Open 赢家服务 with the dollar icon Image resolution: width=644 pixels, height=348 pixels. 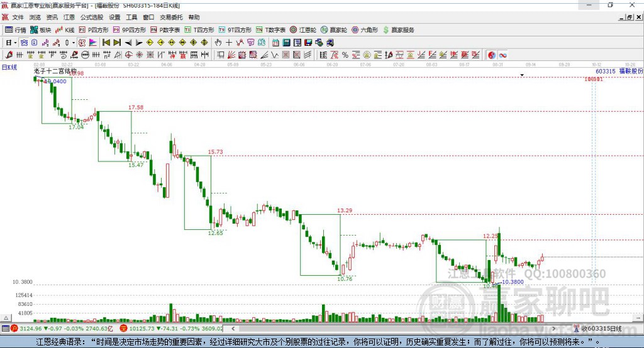click(x=398, y=30)
